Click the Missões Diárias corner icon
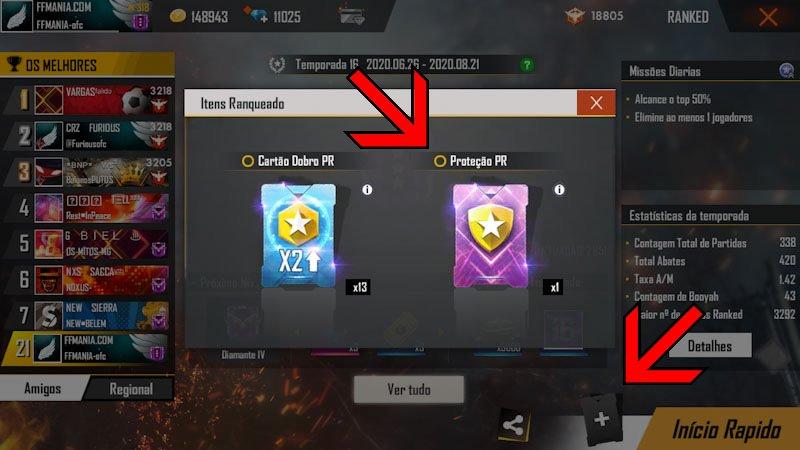Viewport: 800px width, 450px height. (x=786, y=70)
